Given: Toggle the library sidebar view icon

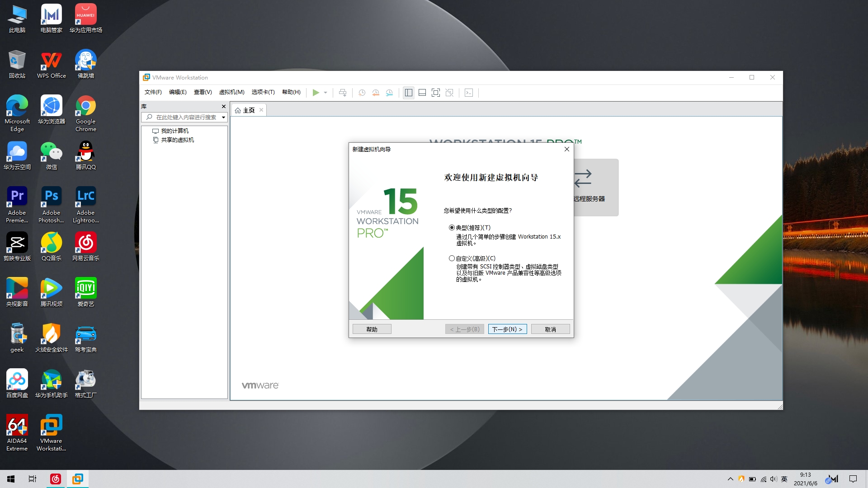Looking at the screenshot, I should pos(409,93).
